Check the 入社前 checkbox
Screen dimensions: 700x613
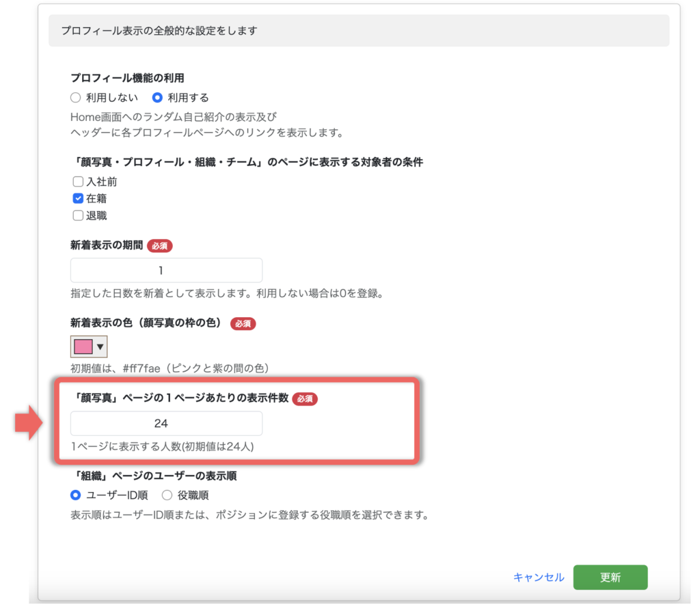pos(78,182)
